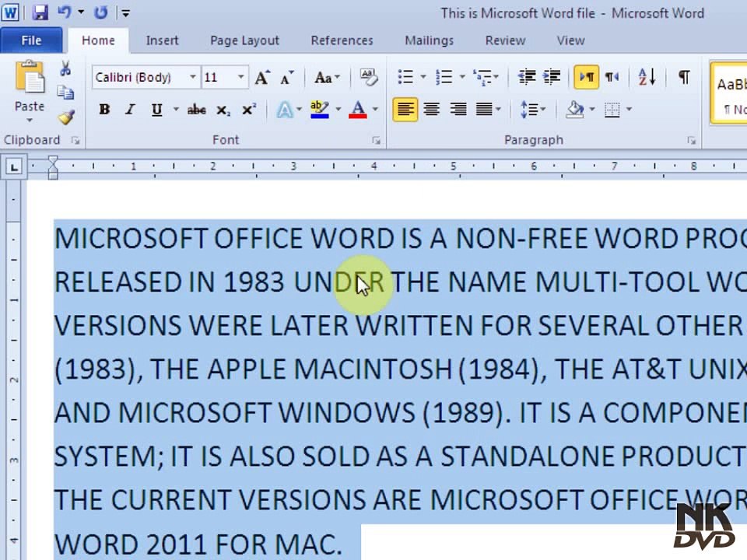747x560 pixels.
Task: Toggle Underline formatting
Action: click(156, 110)
